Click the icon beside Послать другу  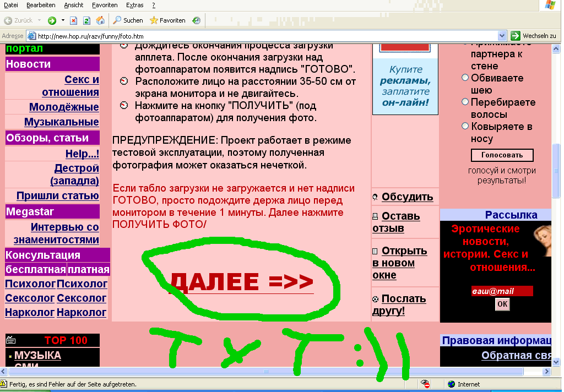pos(375,299)
